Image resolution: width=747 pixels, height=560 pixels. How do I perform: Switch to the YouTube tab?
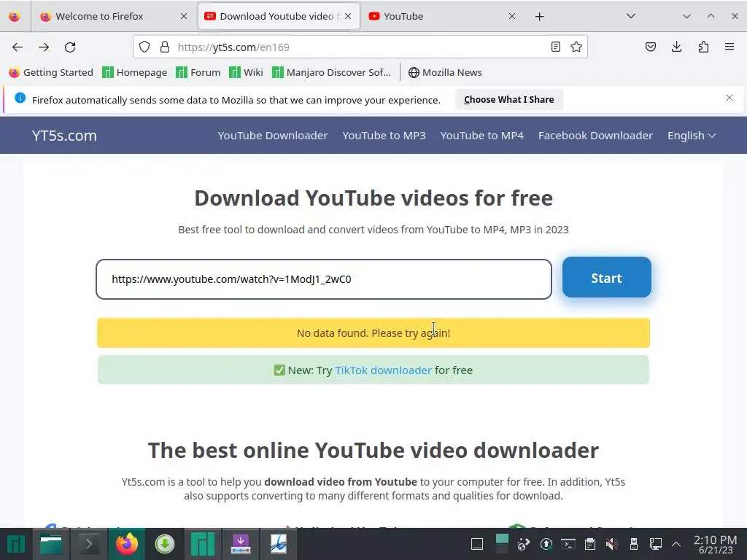[x=441, y=16]
